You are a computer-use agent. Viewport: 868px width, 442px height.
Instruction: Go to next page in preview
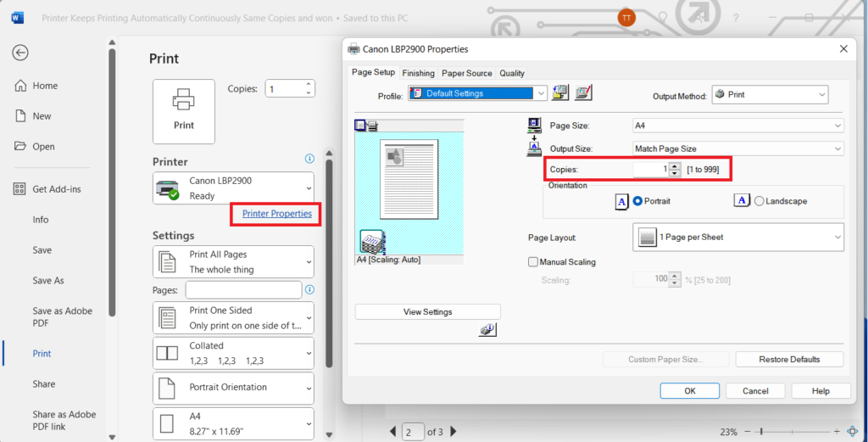[453, 432]
